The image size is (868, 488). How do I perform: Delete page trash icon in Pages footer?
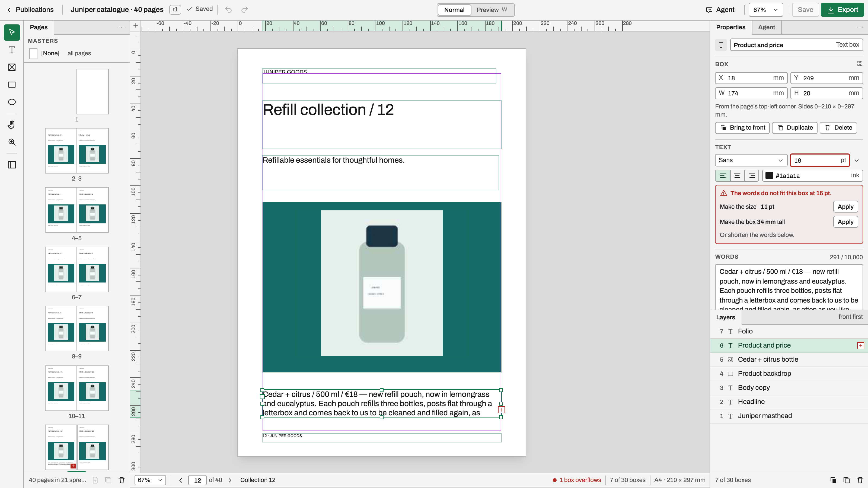pos(122,480)
